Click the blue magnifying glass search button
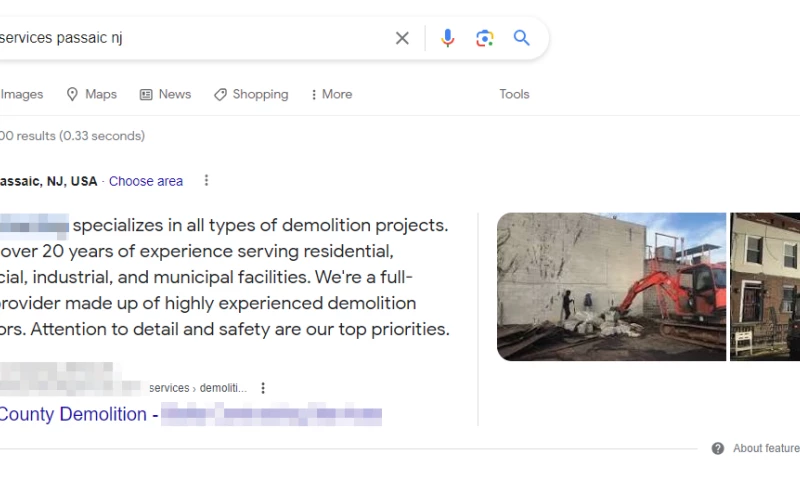 click(x=521, y=38)
